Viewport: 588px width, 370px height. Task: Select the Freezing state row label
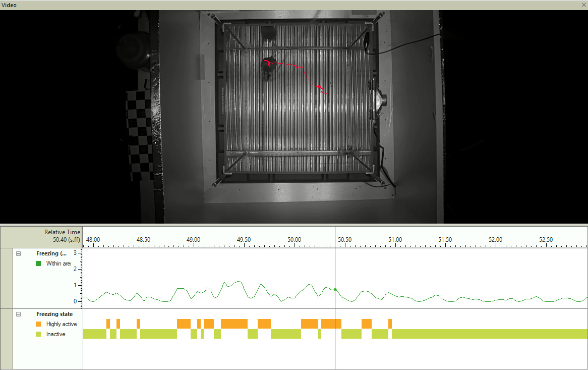54,314
